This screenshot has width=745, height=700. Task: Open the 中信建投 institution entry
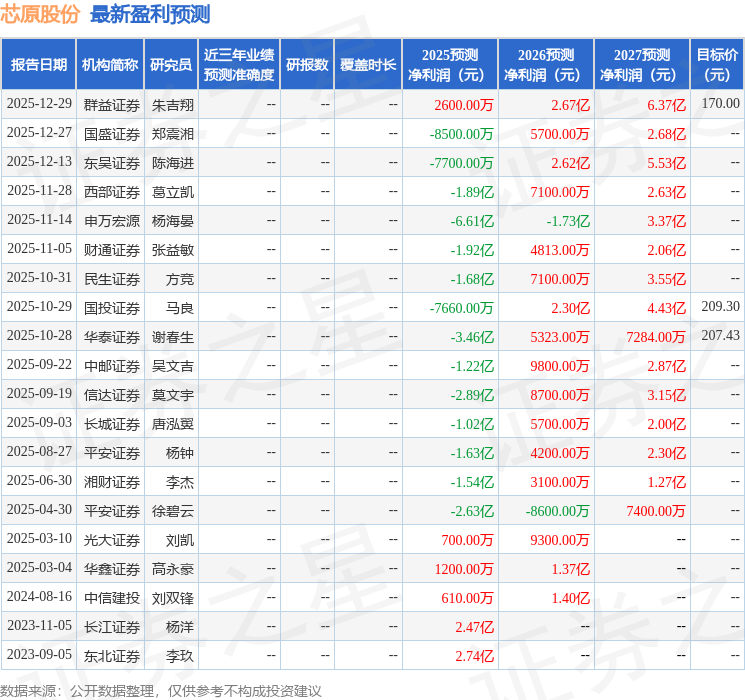[111, 597]
